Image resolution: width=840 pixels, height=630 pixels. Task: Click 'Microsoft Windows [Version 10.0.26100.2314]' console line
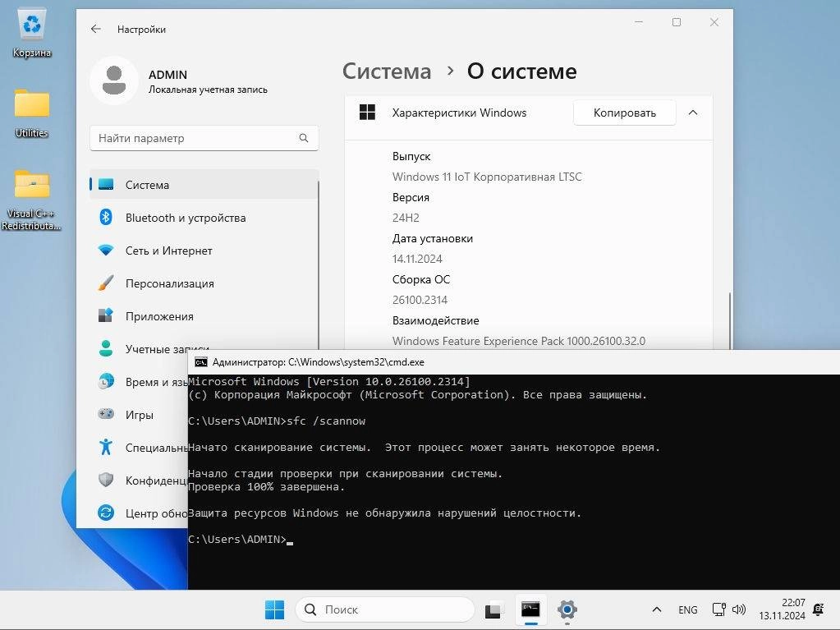[x=329, y=381]
